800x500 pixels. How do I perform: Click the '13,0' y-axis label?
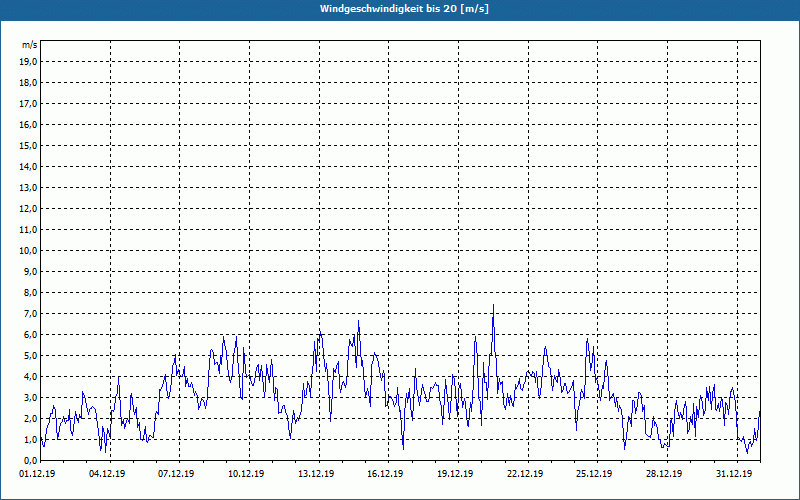coord(28,188)
